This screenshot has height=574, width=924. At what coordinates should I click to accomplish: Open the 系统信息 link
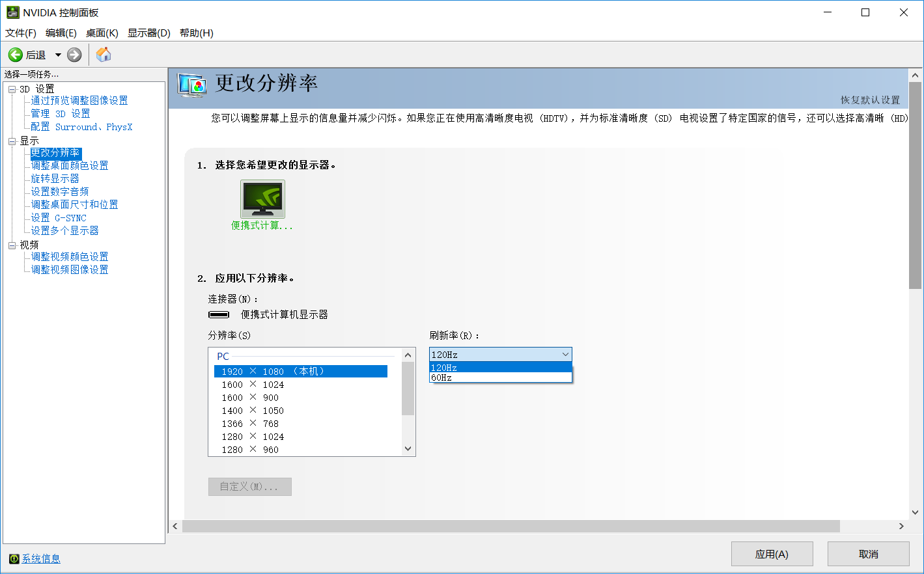41,559
